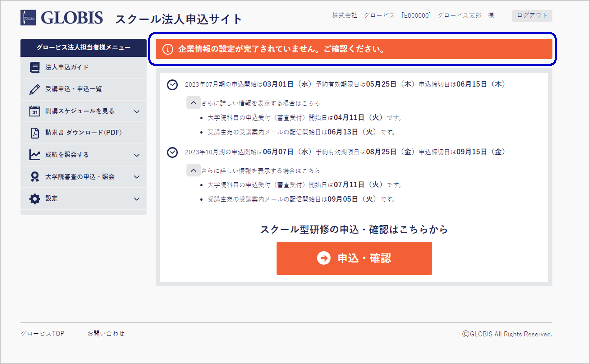Click the check circle icon for 2023年07月期
Viewport: 590px width, 364px height.
(x=172, y=85)
